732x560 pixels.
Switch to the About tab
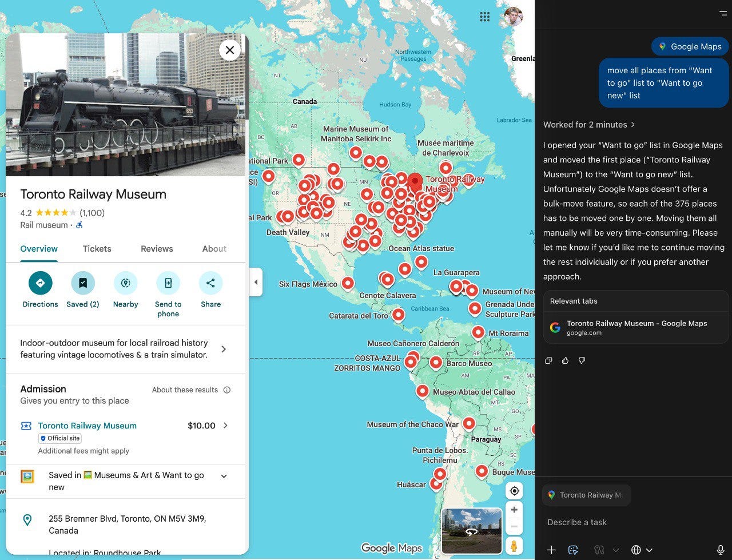214,249
